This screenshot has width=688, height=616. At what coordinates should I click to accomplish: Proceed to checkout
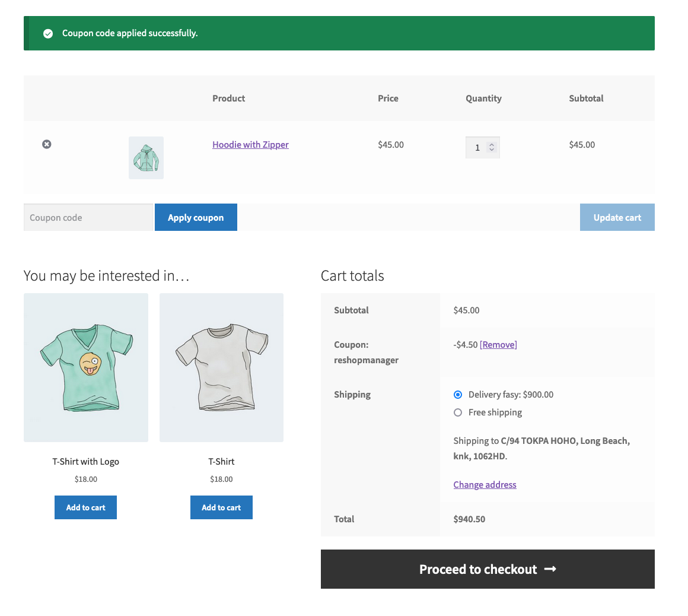[478, 569]
